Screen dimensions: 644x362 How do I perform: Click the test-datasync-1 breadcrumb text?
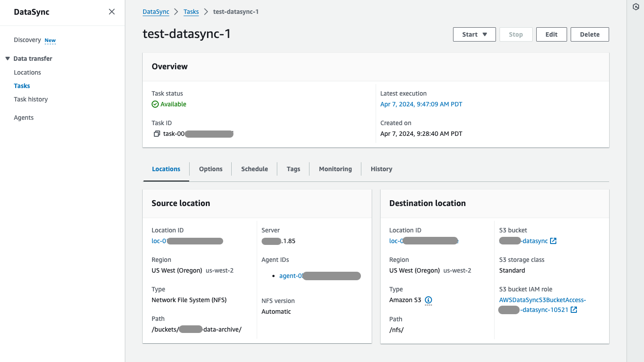[x=236, y=12]
